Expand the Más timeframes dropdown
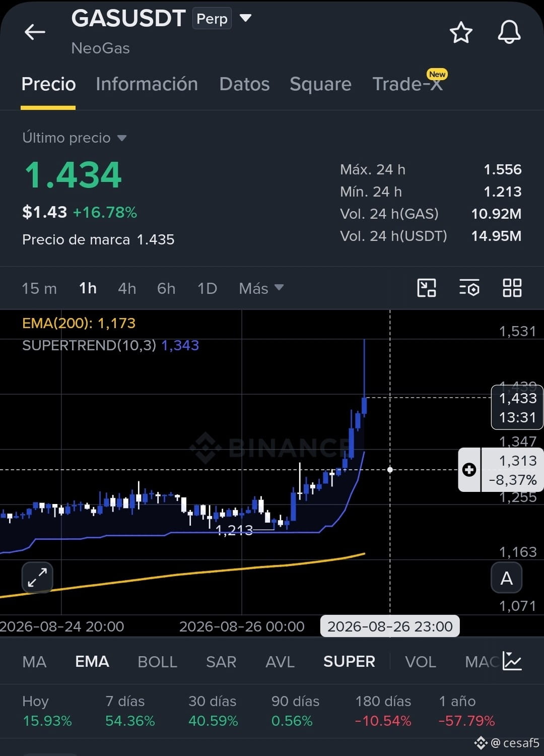The image size is (544, 756). [261, 288]
